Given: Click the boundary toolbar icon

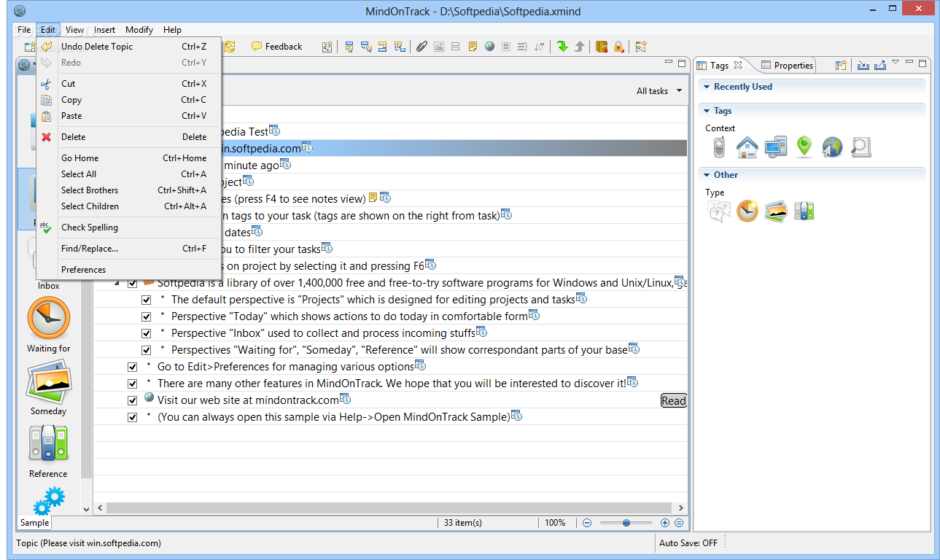Looking at the screenshot, I should coord(506,47).
